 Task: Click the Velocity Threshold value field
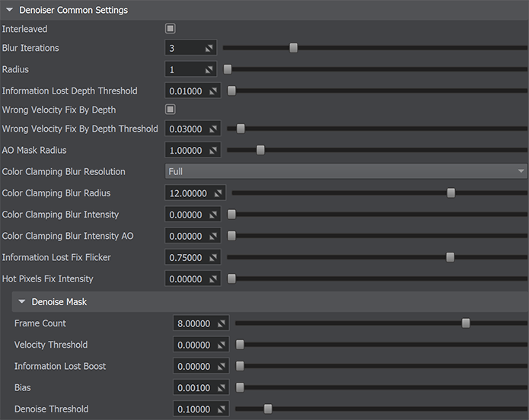click(x=201, y=345)
